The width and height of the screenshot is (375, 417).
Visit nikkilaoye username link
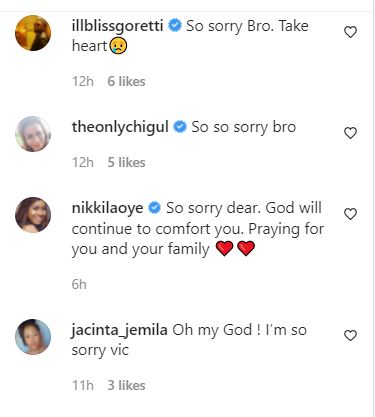click(107, 209)
